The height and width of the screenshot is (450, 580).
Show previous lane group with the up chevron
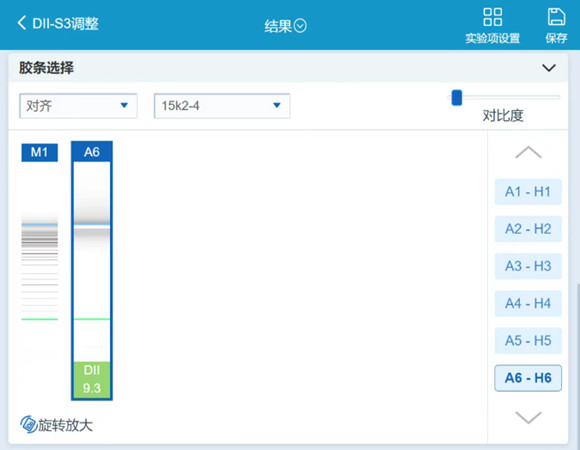pos(528,152)
